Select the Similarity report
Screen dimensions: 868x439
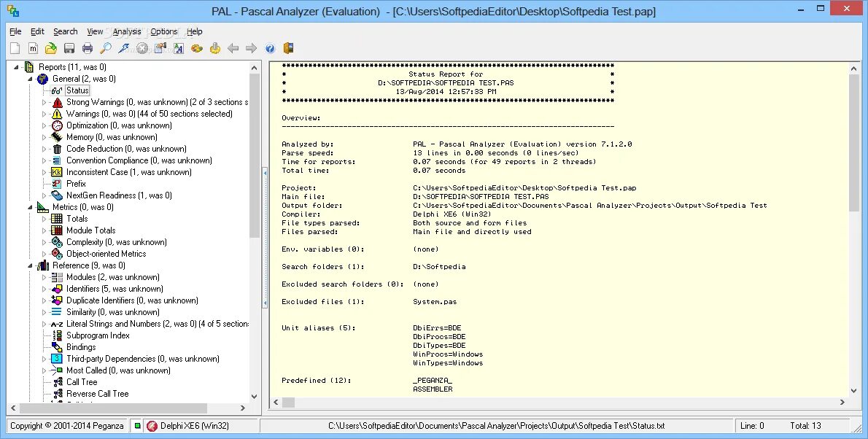click(112, 312)
